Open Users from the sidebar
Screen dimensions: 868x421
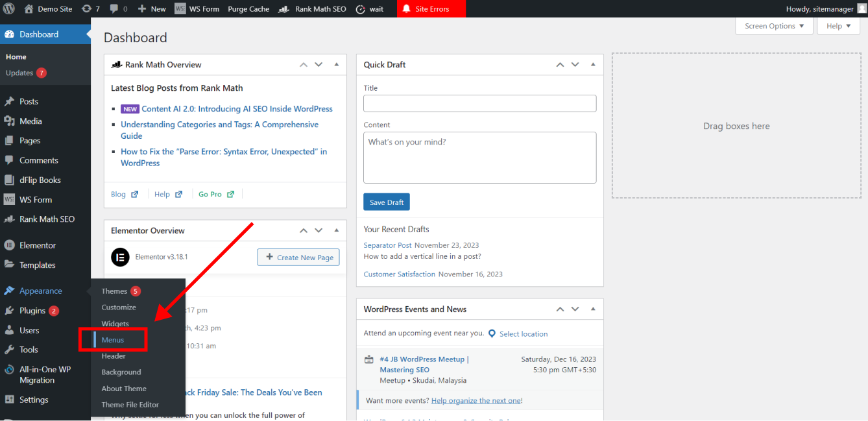pos(29,330)
